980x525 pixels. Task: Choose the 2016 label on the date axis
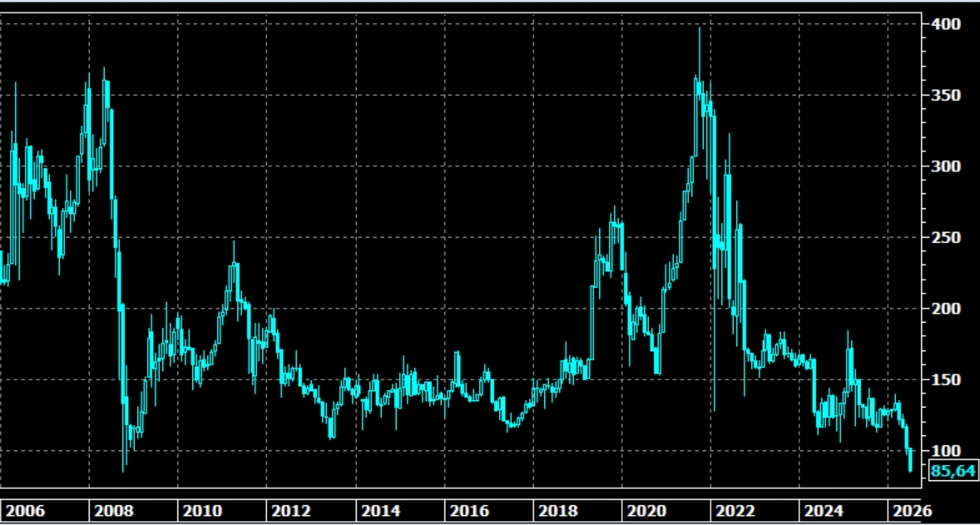coord(470,511)
